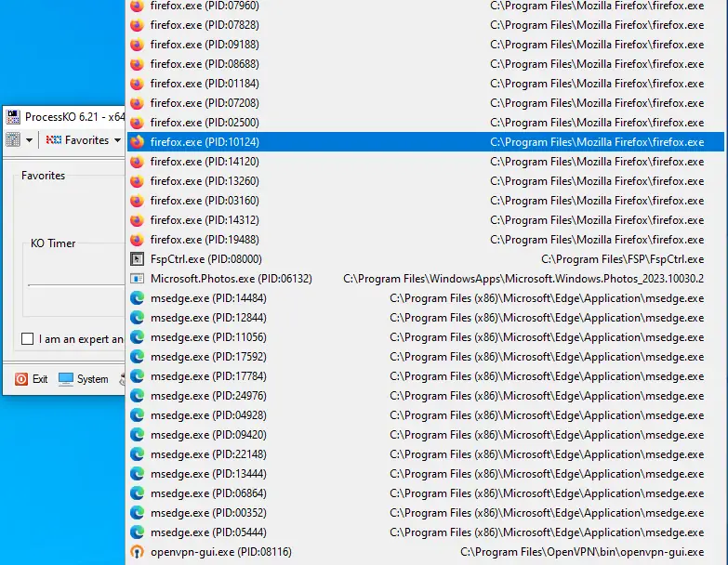This screenshot has height=565, width=728.
Task: Click Firefox icon beside PID:03160
Action: 137,201
